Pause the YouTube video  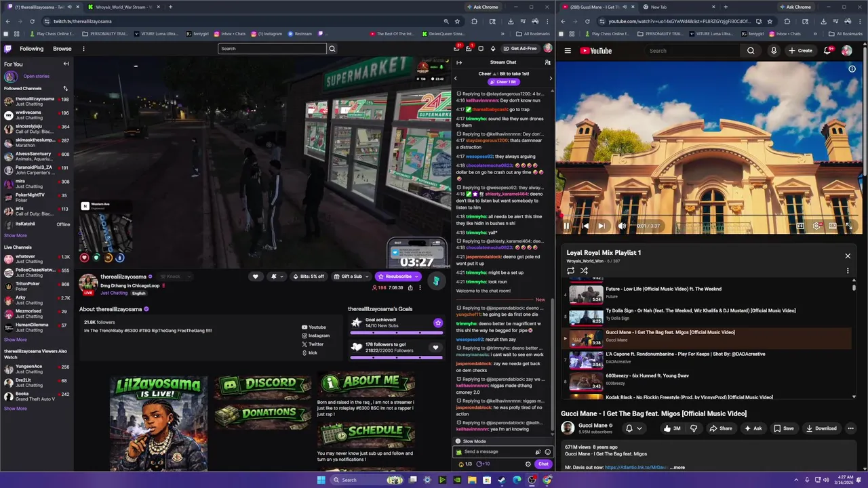tap(567, 226)
